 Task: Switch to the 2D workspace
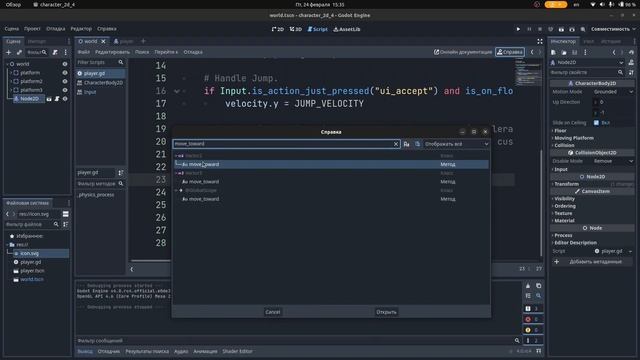278,29
